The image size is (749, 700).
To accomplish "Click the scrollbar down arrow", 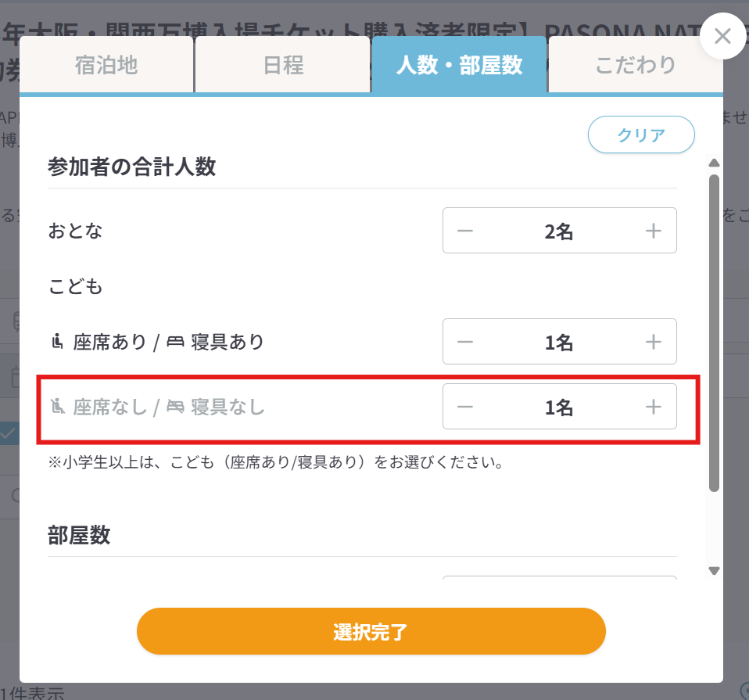I will pos(713,571).
